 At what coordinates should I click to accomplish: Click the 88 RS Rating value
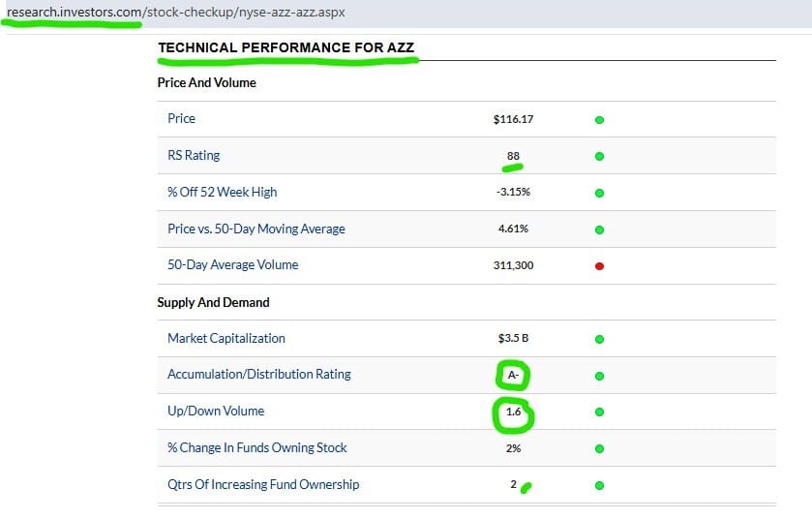[513, 156]
